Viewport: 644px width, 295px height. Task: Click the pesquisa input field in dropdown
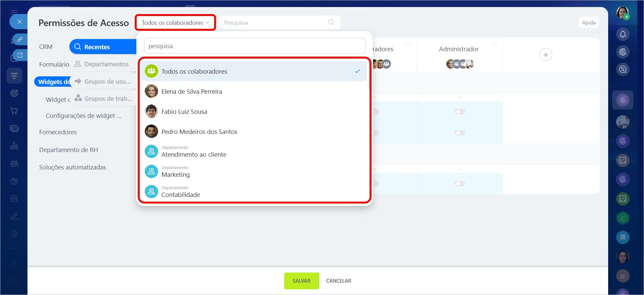point(255,46)
